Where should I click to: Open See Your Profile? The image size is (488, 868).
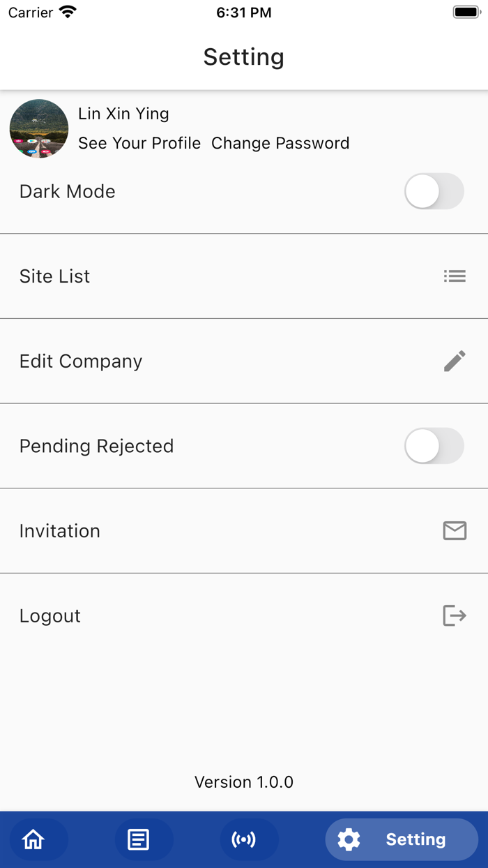(139, 143)
